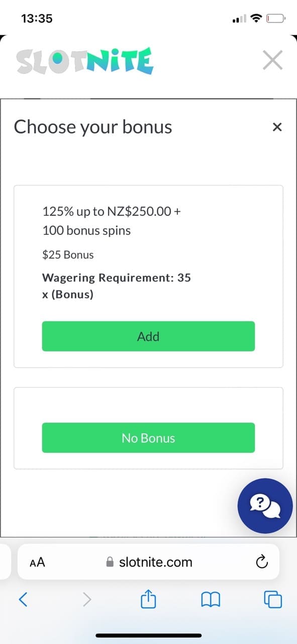Tap the Safari forward arrow
The image size is (297, 644).
coord(87,599)
